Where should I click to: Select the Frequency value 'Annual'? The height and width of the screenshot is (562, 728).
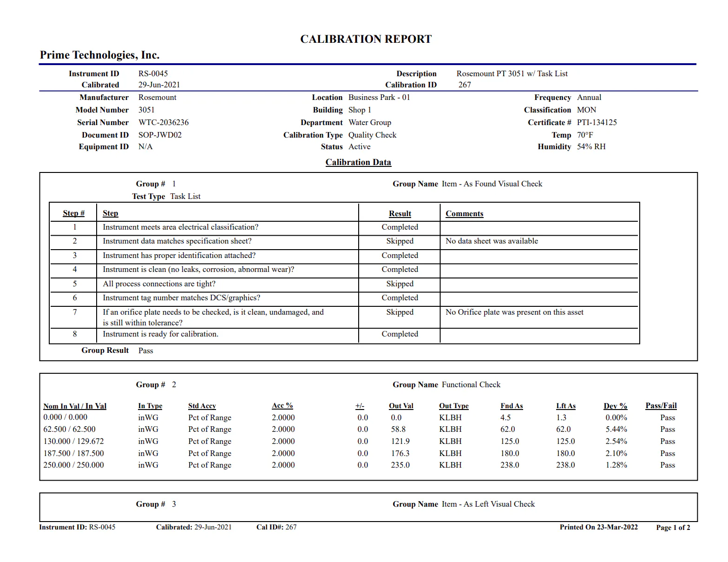(x=589, y=97)
